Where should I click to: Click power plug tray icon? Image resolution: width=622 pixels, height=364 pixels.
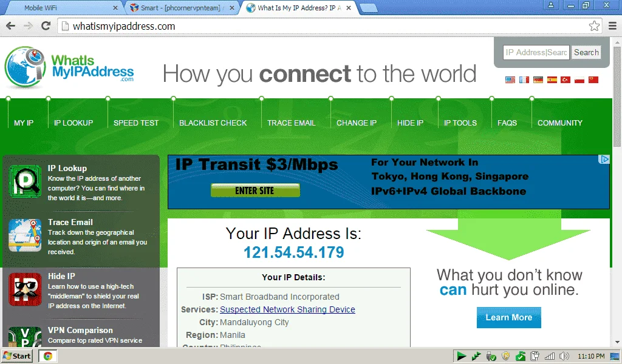click(x=535, y=356)
